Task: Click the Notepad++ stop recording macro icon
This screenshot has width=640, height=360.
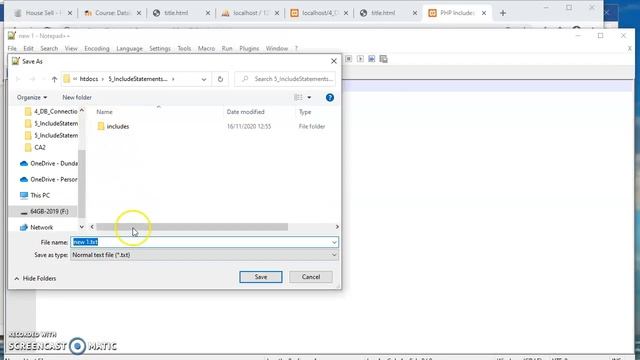Action: [x=349, y=59]
